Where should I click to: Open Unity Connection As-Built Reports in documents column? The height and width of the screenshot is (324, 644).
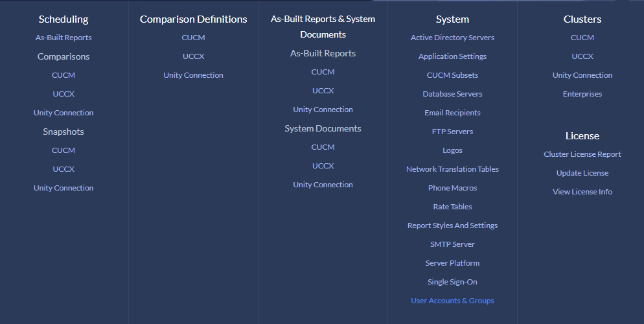[x=323, y=110]
